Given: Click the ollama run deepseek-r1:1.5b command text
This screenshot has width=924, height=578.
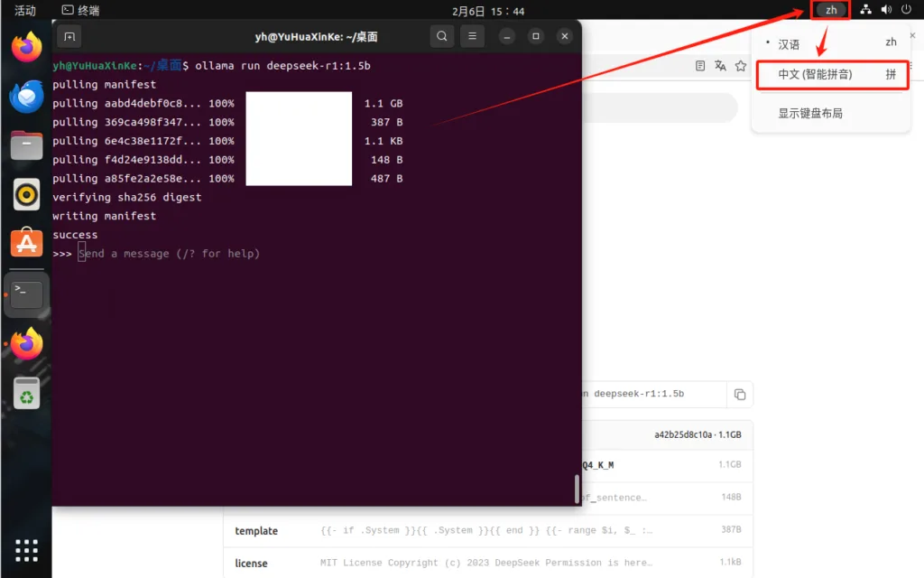Looking at the screenshot, I should pyautogui.click(x=282, y=65).
